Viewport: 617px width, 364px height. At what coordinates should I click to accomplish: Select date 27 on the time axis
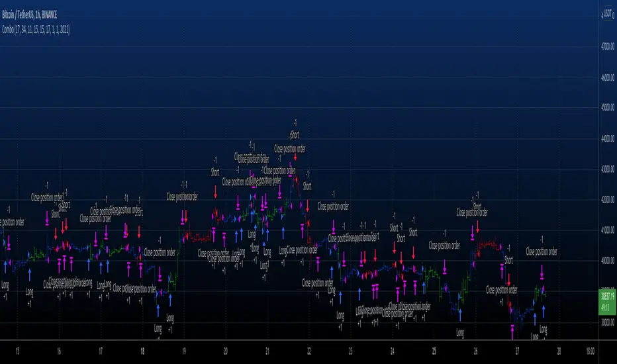pos(518,351)
